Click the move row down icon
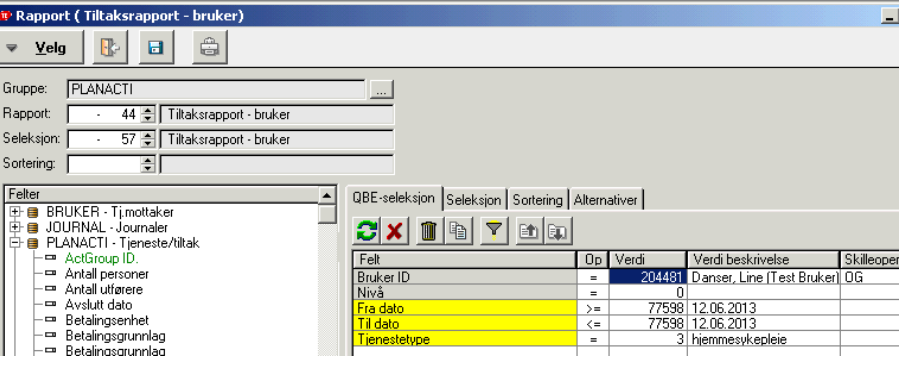This screenshot has width=919, height=366. tap(557, 231)
